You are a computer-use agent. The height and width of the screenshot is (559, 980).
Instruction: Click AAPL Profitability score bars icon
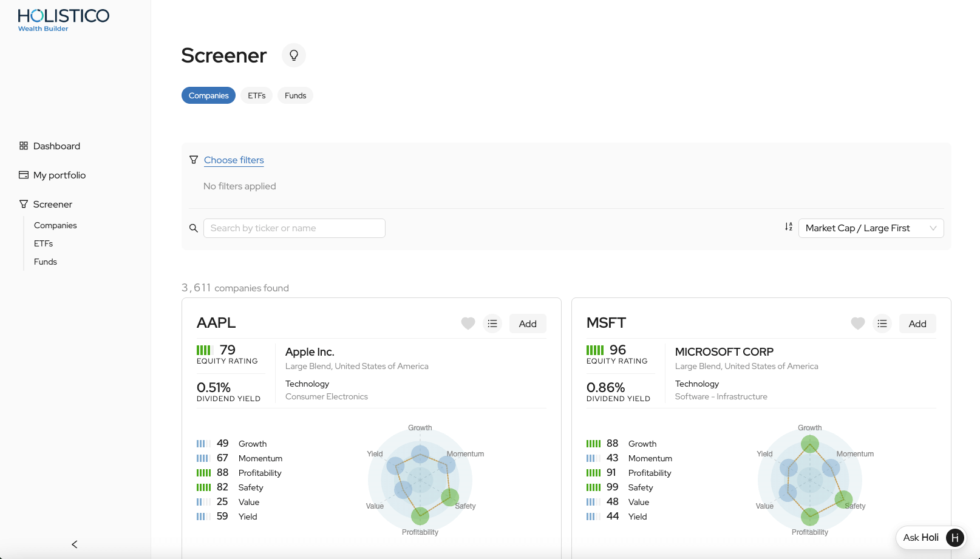(x=204, y=473)
